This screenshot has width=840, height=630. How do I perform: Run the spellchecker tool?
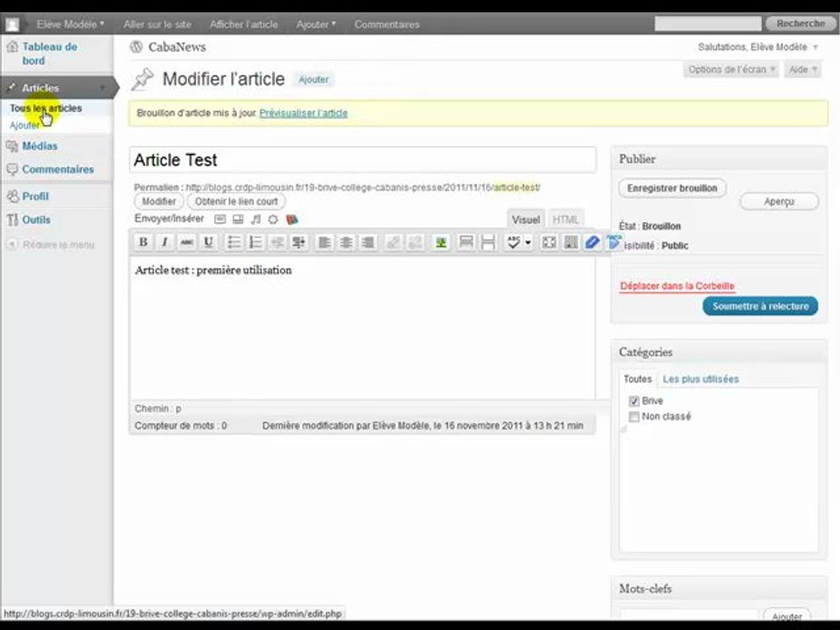pos(514,242)
